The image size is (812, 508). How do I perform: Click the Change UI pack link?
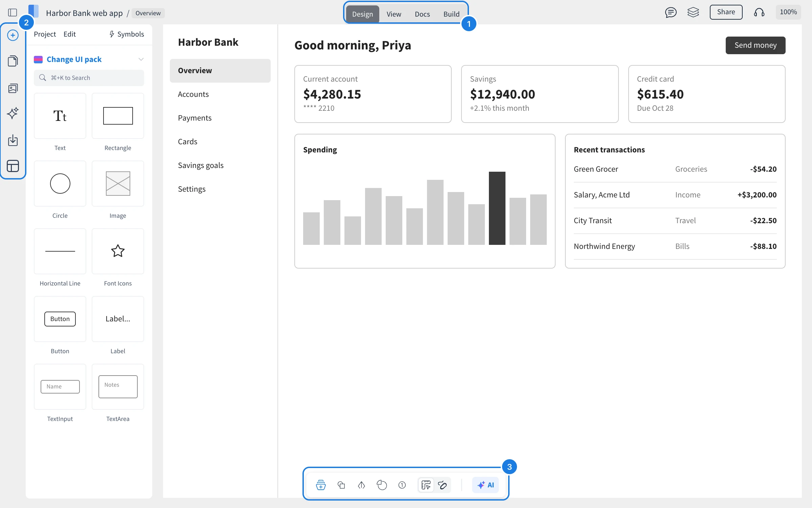tap(74, 59)
